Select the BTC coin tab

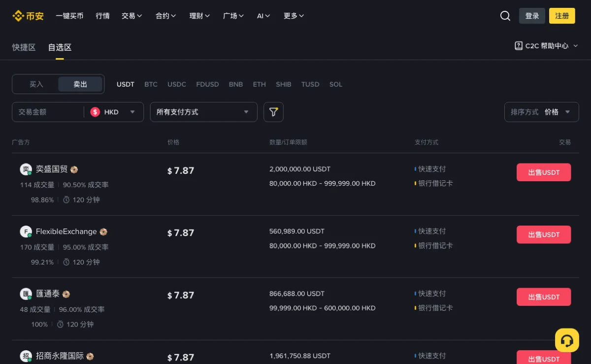point(151,84)
